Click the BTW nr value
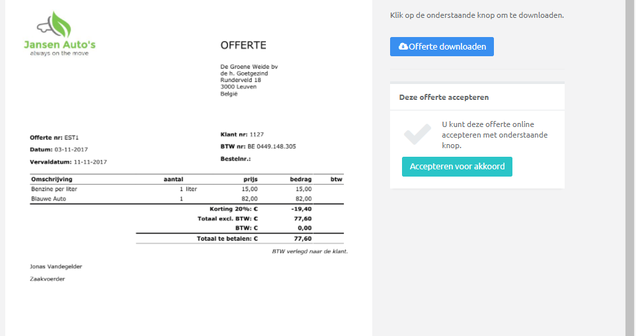 pyautogui.click(x=272, y=146)
